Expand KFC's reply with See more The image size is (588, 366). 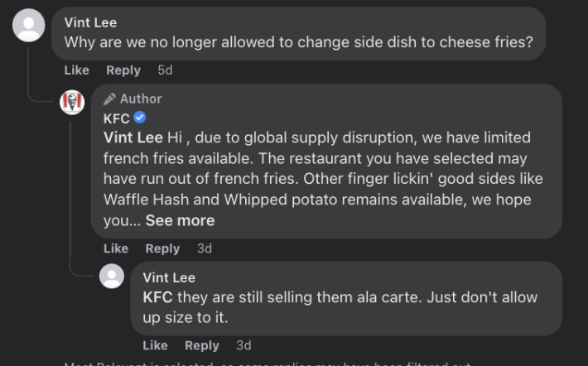(x=180, y=220)
